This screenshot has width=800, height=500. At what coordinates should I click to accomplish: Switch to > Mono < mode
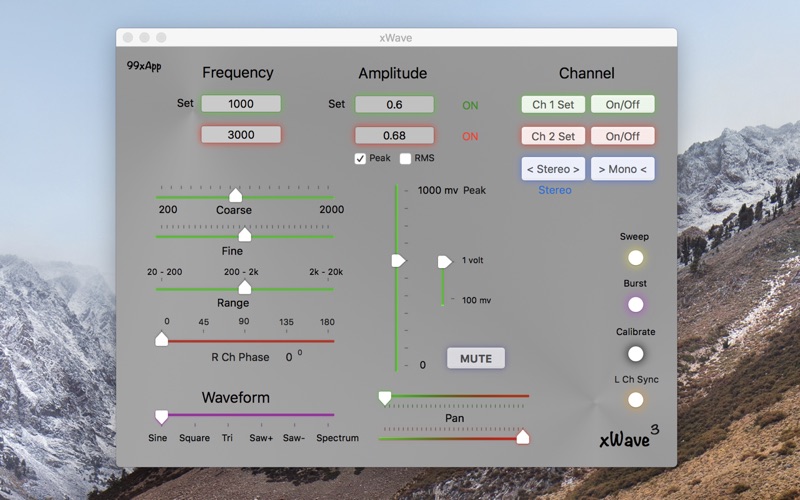coord(622,169)
